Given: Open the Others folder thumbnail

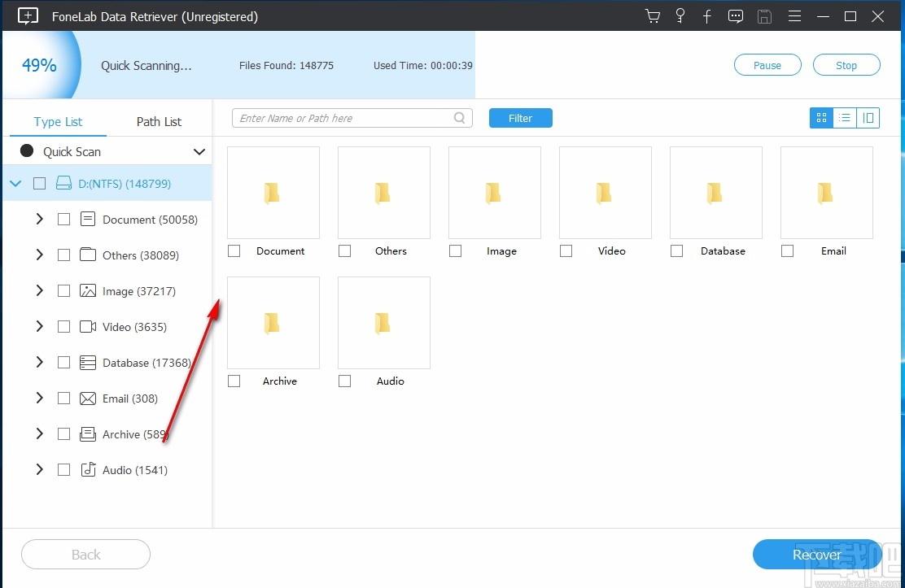Looking at the screenshot, I should click(384, 193).
